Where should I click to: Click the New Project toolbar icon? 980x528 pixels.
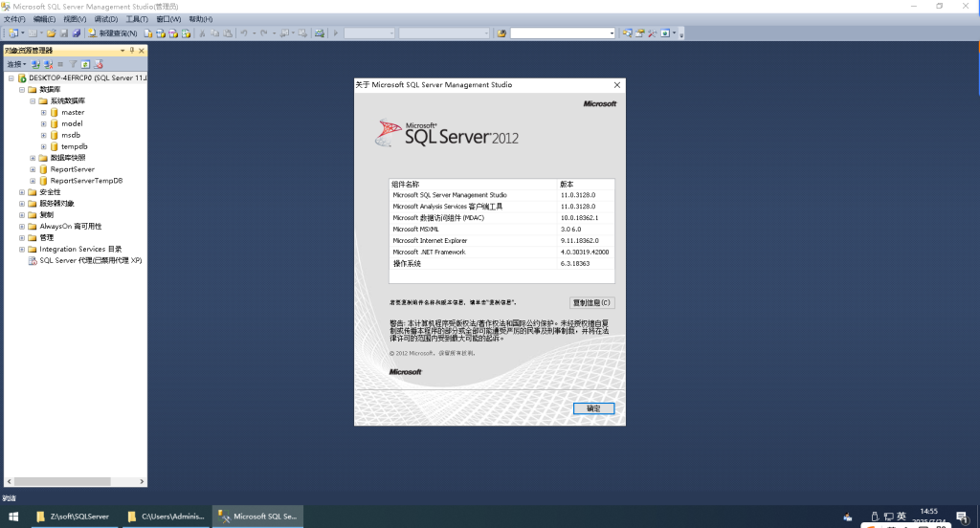click(13, 33)
